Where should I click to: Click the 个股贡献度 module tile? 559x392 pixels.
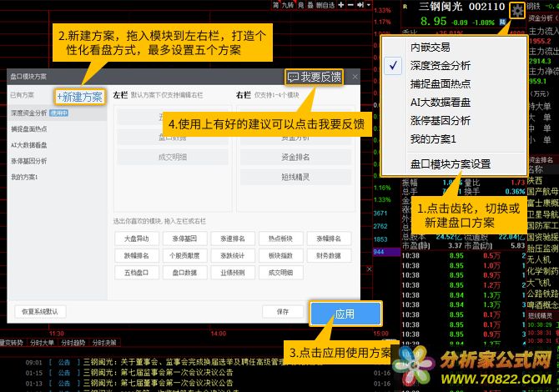coord(184,255)
